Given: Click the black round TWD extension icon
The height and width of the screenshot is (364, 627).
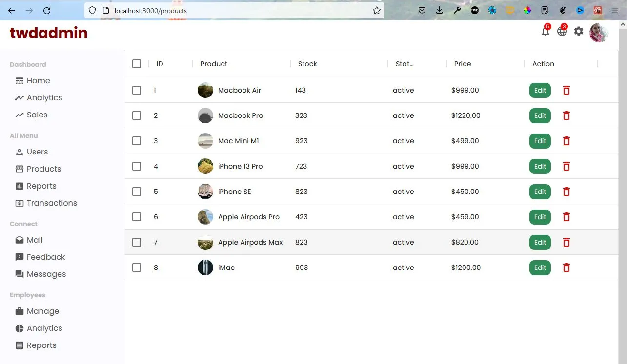Looking at the screenshot, I should pos(475,10).
